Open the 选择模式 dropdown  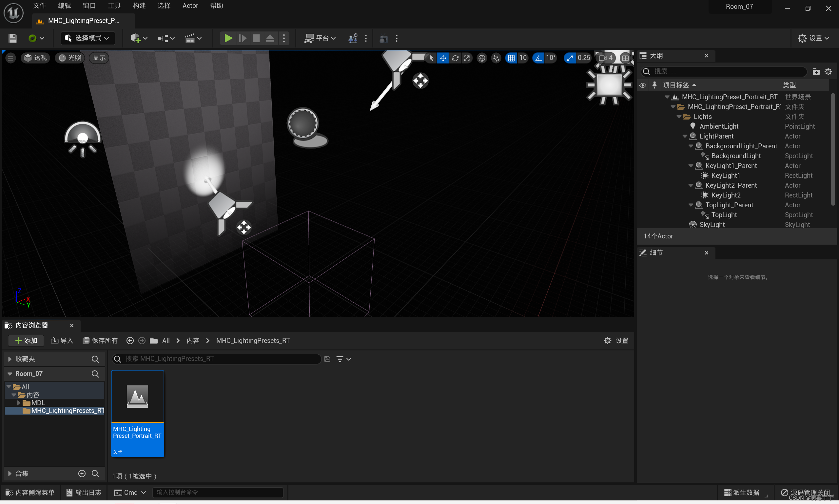click(88, 38)
